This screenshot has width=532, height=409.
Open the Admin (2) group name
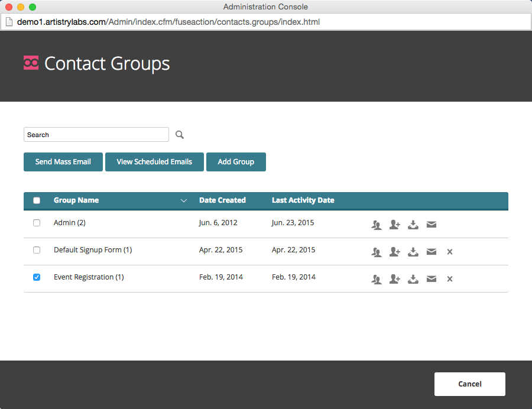(x=70, y=223)
